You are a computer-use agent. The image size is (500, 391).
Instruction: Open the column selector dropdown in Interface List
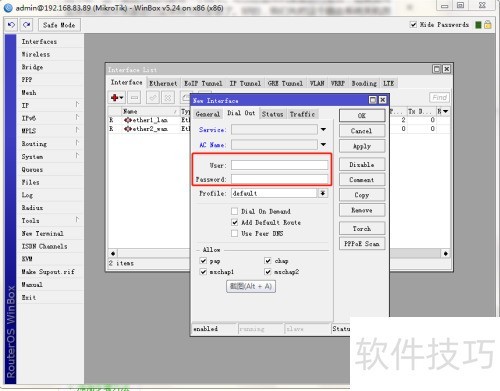(x=445, y=111)
